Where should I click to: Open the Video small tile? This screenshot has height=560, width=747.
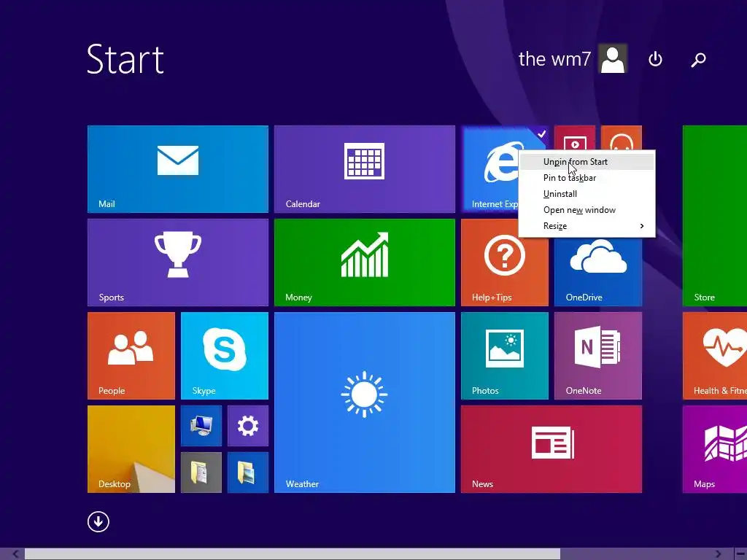point(575,138)
